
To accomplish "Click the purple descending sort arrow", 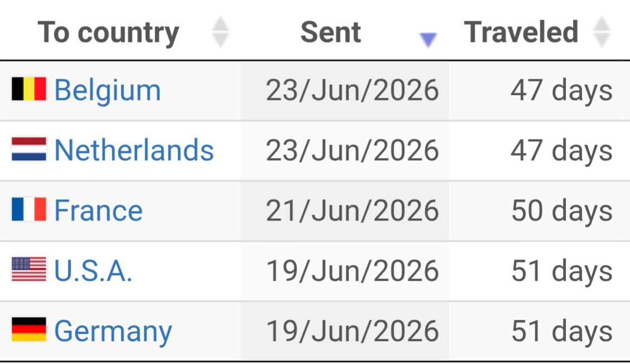I will (x=428, y=40).
